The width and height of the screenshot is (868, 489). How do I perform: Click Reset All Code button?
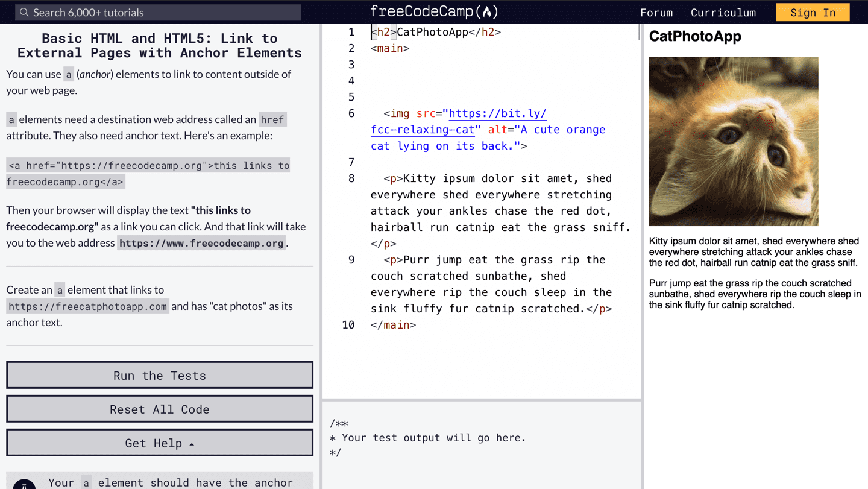(160, 409)
